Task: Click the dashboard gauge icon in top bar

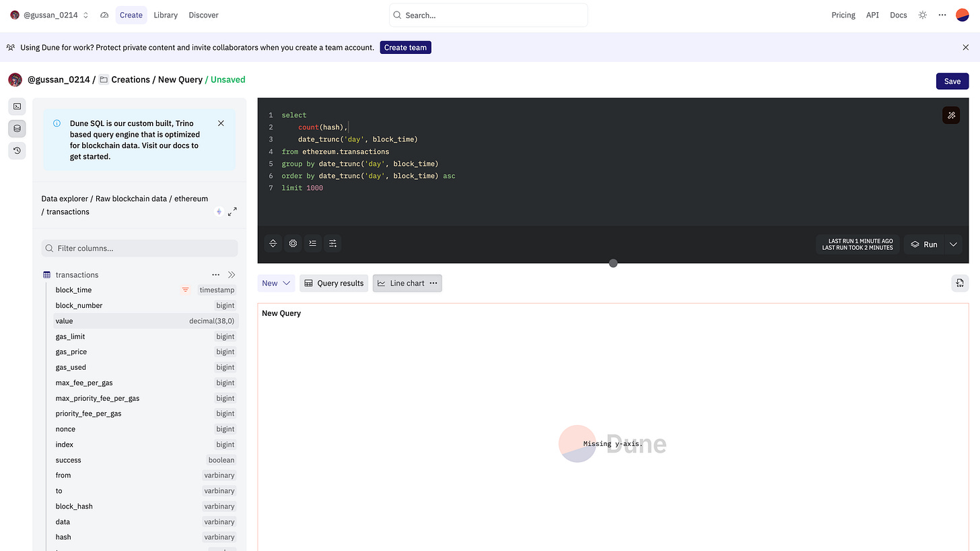Action: click(x=104, y=15)
